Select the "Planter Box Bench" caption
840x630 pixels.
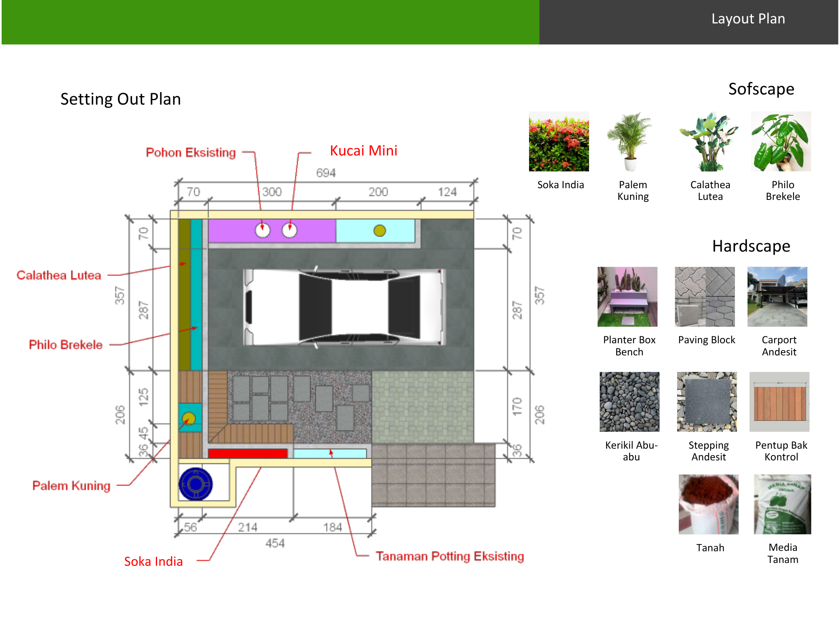click(629, 346)
